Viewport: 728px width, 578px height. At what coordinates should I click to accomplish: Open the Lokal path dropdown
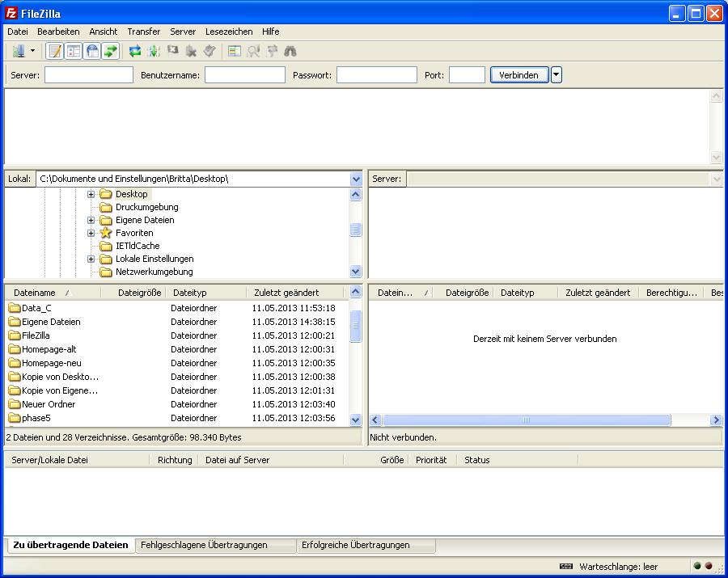[x=356, y=179]
